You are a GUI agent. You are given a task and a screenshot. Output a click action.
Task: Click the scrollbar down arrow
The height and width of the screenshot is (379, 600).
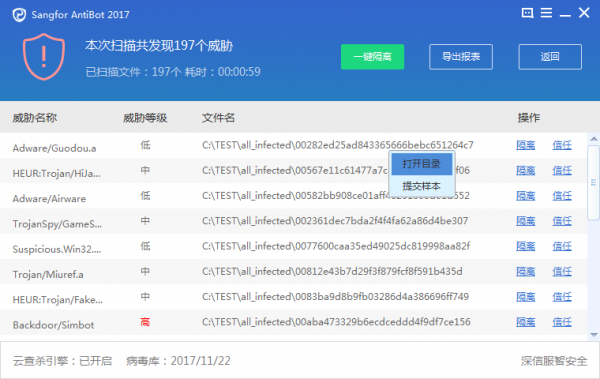[x=593, y=335]
